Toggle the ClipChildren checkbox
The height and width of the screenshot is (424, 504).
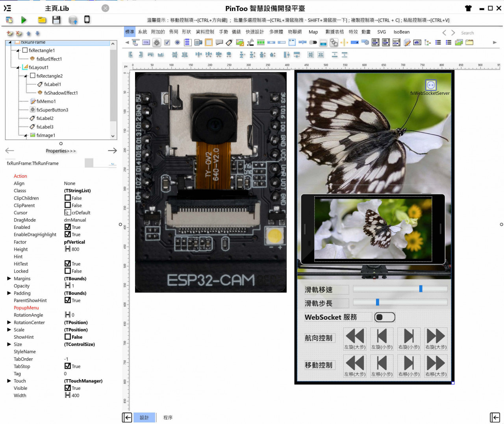tap(68, 198)
